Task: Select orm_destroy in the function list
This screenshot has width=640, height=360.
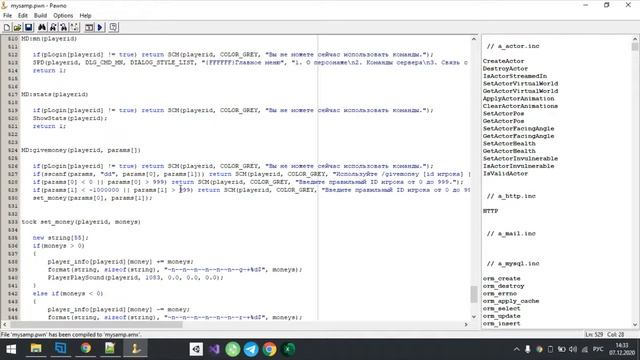Action: [503, 286]
